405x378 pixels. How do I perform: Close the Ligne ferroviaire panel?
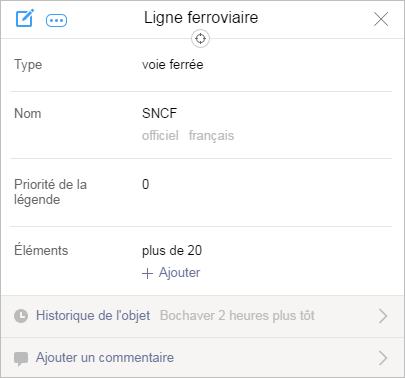tap(381, 19)
